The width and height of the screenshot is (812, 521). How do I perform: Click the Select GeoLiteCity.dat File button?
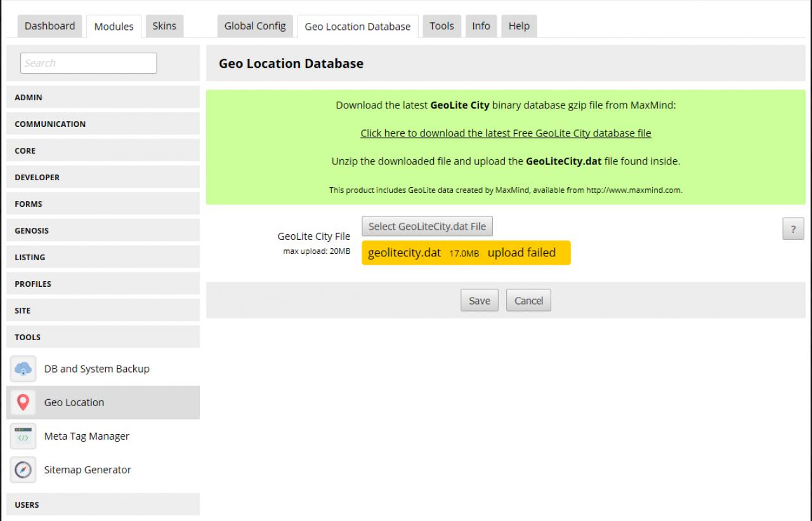(427, 227)
